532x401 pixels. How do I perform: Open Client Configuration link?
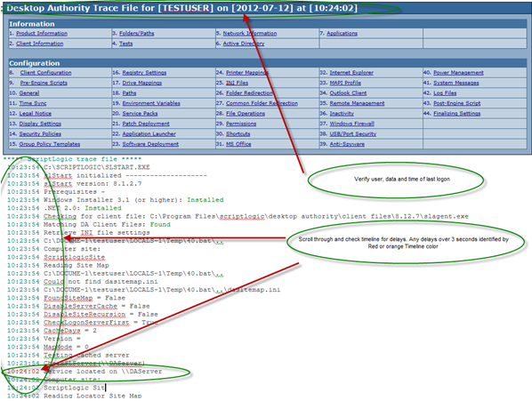[45, 73]
